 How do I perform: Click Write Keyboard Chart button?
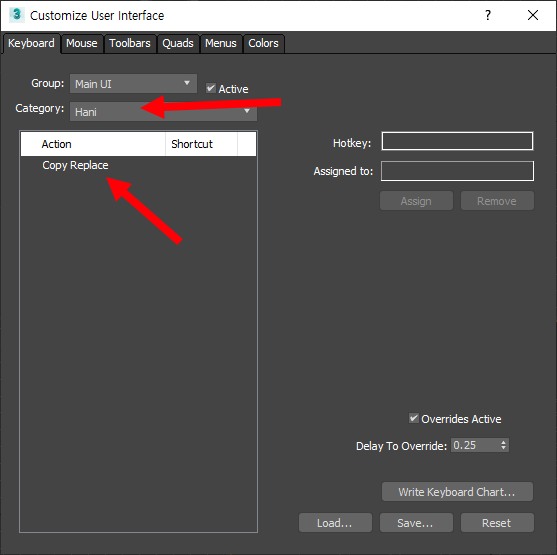click(x=457, y=492)
